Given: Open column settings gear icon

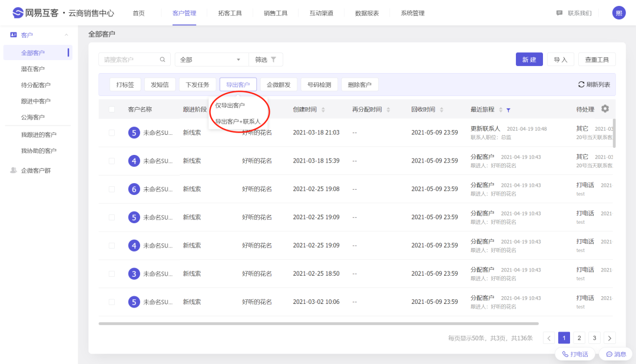Looking at the screenshot, I should point(605,109).
